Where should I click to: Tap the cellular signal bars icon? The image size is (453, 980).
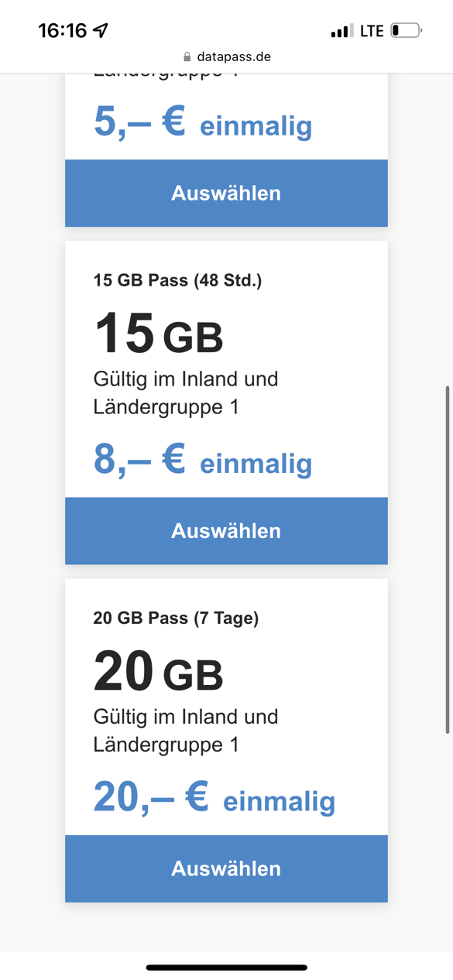coord(340,31)
